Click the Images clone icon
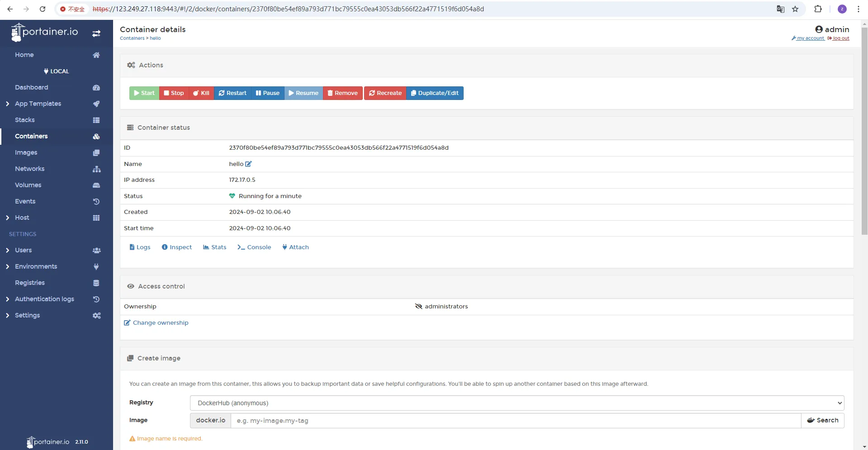Image resolution: width=868 pixels, height=450 pixels. click(96, 153)
